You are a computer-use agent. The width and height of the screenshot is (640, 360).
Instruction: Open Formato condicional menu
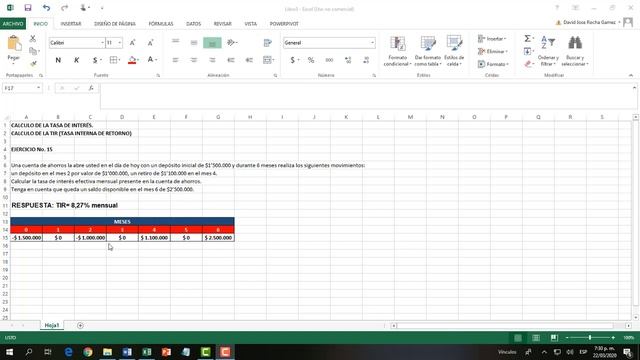pos(398,51)
